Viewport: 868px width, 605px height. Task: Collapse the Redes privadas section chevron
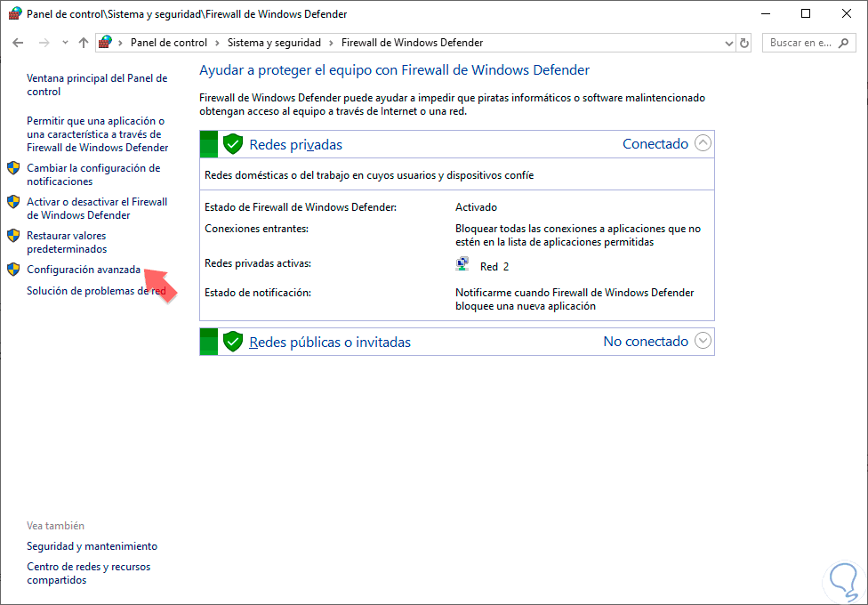(x=703, y=143)
